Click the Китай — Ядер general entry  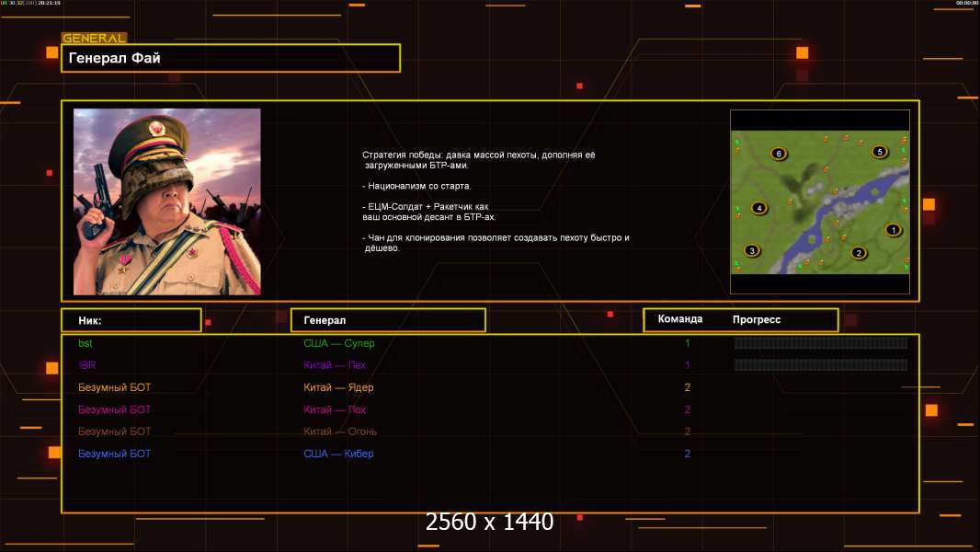coord(338,387)
